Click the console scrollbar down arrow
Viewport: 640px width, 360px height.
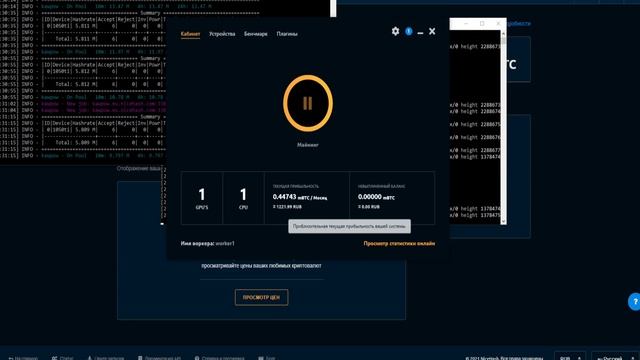pos(503,221)
